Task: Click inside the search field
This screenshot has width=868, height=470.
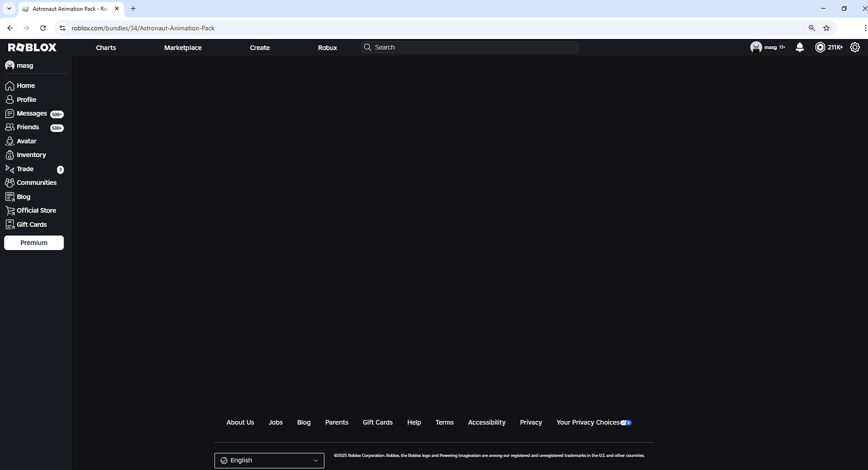Action: click(469, 47)
